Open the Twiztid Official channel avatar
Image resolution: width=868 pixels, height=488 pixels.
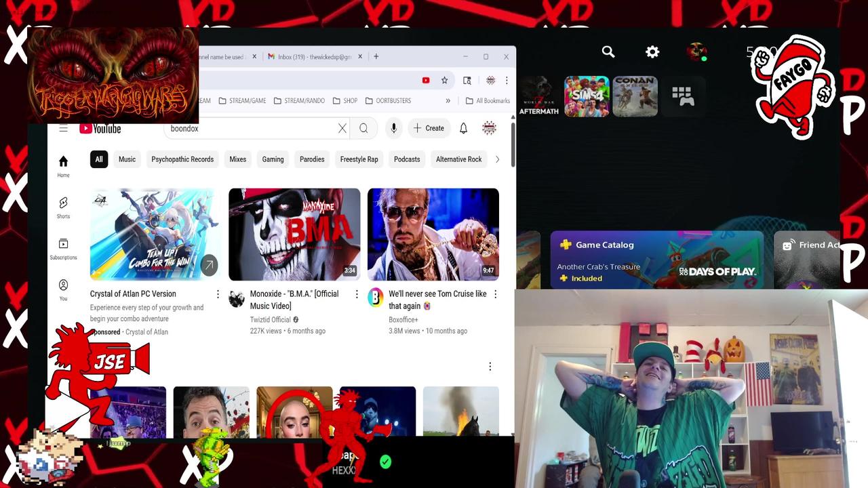click(x=237, y=299)
